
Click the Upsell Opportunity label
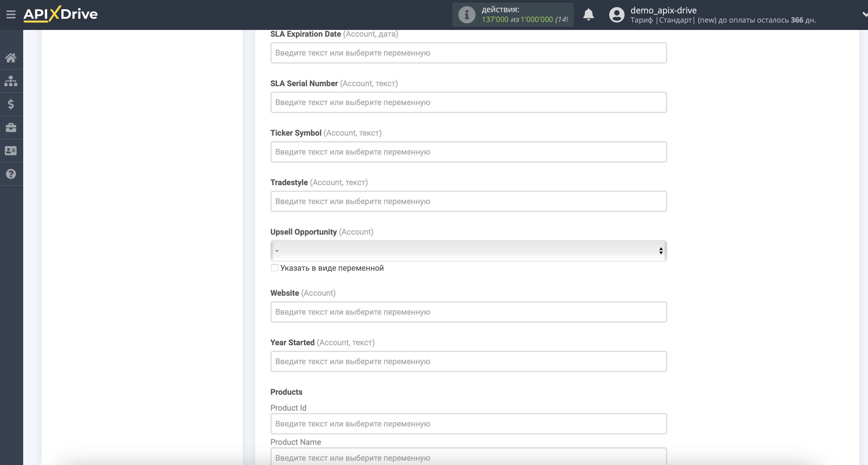pyautogui.click(x=303, y=232)
